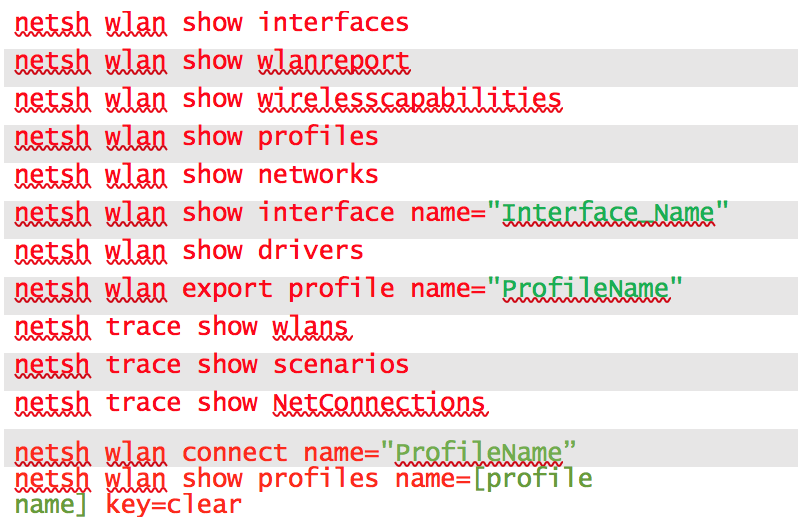
Task: Click "profiles" in the fourth command line
Action: tap(318, 137)
